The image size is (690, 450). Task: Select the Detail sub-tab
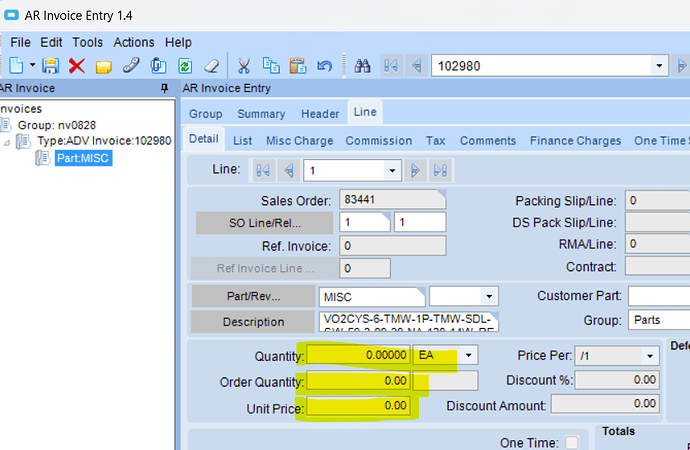point(204,139)
